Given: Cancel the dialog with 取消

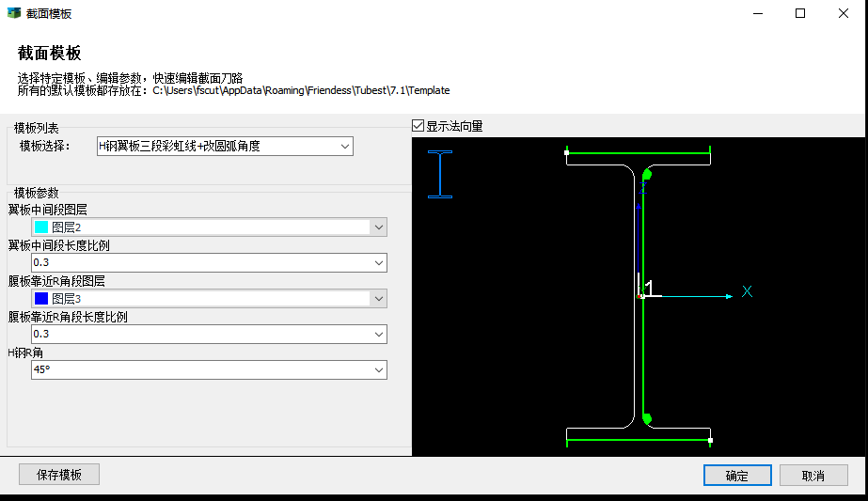Looking at the screenshot, I should [x=813, y=475].
